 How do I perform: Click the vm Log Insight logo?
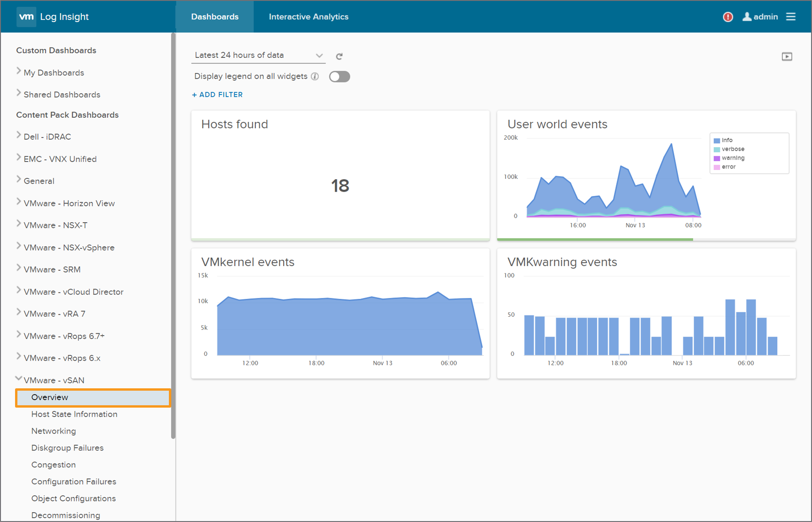53,17
